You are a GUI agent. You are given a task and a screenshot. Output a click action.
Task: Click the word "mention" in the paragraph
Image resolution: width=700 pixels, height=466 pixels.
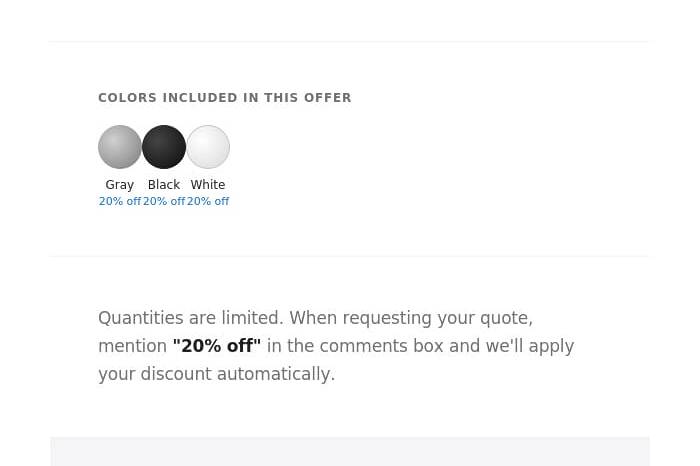point(132,346)
